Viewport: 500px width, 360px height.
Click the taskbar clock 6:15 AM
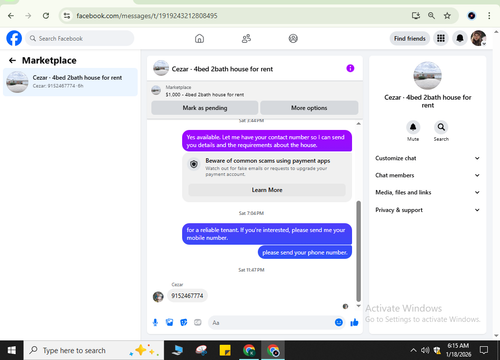[458, 350]
